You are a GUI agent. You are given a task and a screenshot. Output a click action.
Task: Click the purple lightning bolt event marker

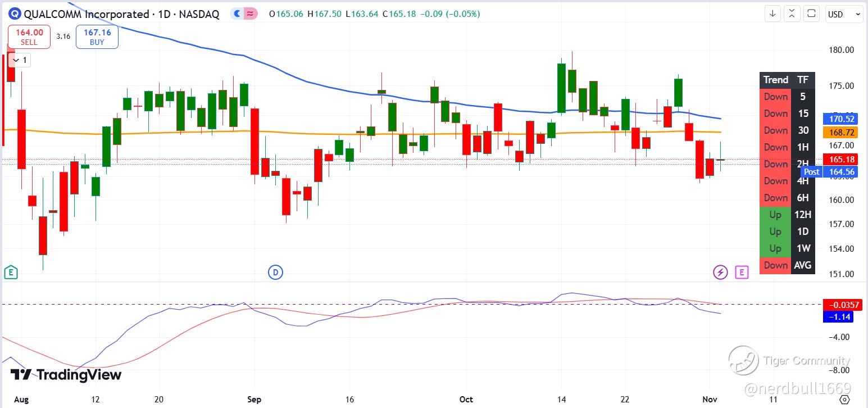point(721,273)
